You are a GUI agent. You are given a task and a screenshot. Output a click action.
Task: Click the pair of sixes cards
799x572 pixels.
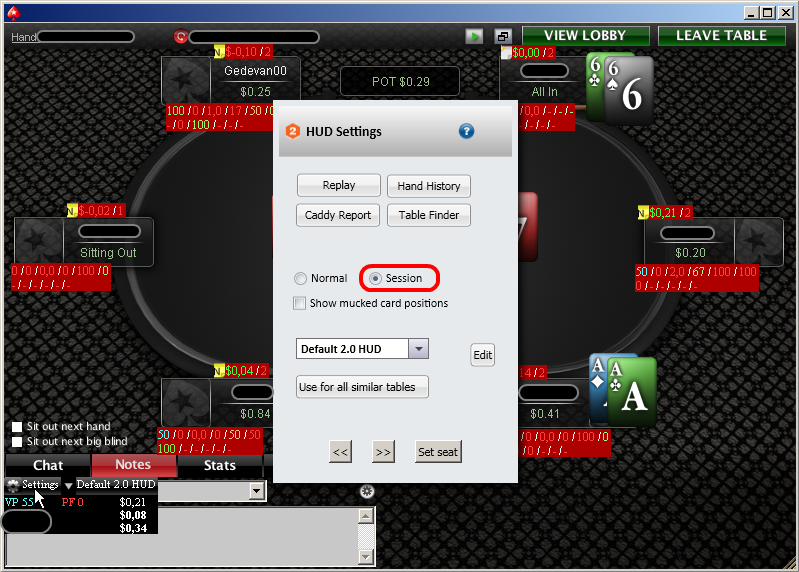tap(620, 89)
